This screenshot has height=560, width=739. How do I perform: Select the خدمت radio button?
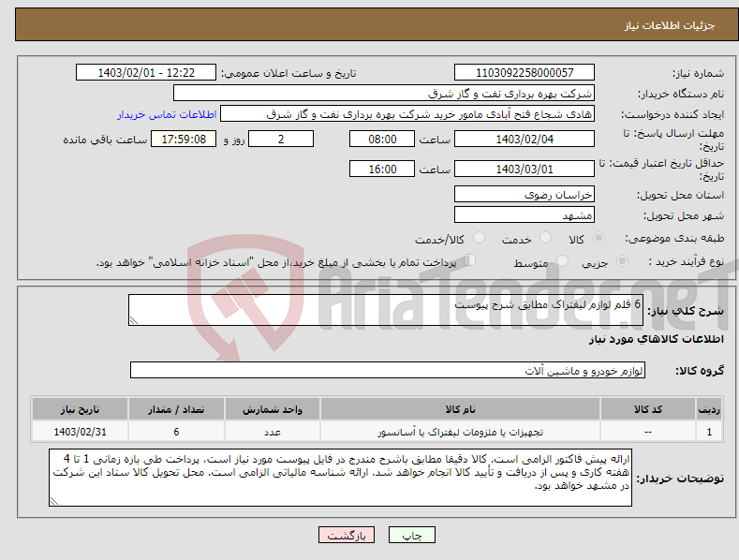click(x=545, y=238)
